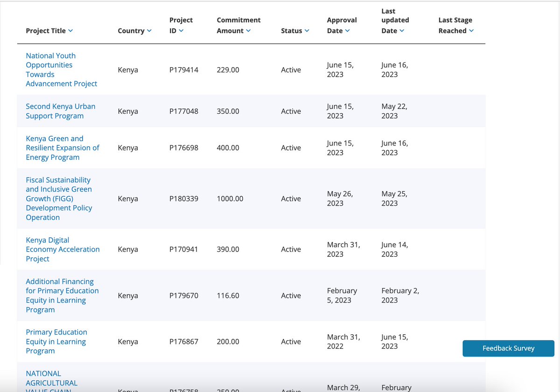Select project ID P176867
This screenshot has height=392, width=560.
(x=184, y=342)
